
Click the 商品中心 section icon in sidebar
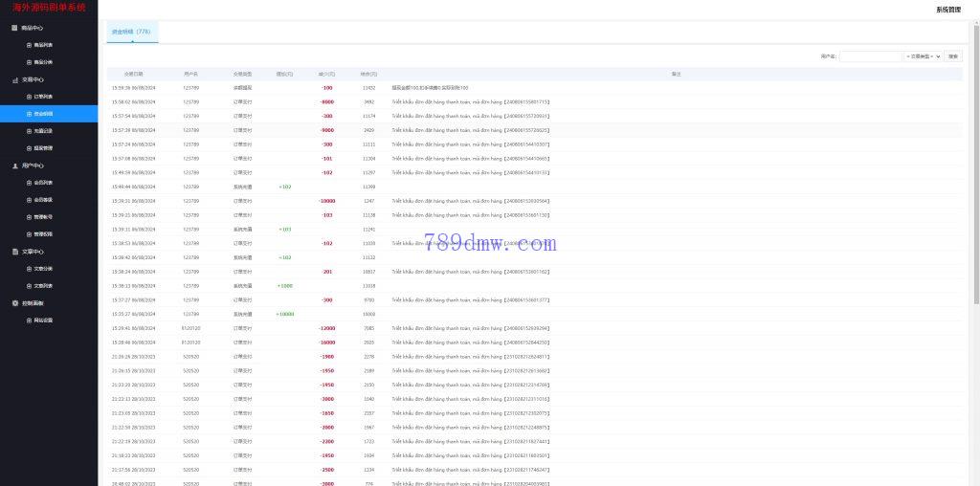(14, 28)
